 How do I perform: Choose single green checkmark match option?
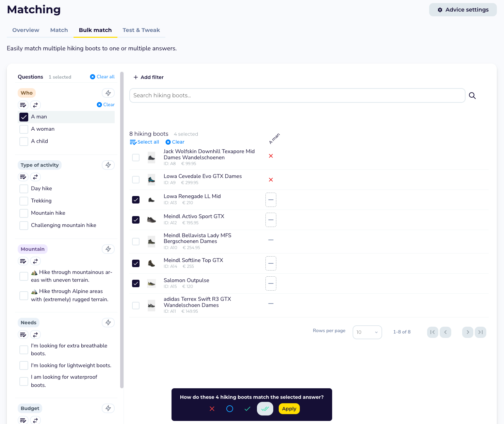247,409
